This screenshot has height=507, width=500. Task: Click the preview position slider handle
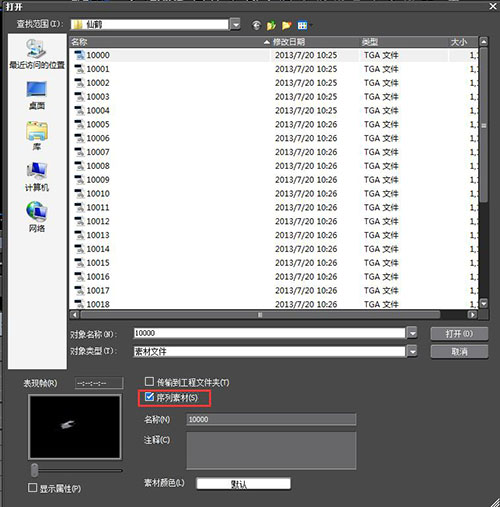[x=34, y=470]
